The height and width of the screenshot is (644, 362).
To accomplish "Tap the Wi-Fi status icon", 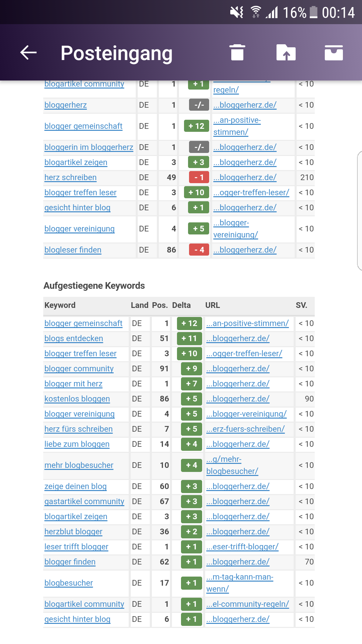I will coord(256,12).
